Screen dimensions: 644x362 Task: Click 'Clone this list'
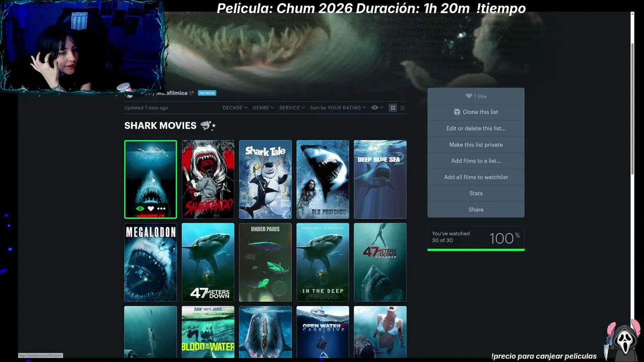coord(476,112)
